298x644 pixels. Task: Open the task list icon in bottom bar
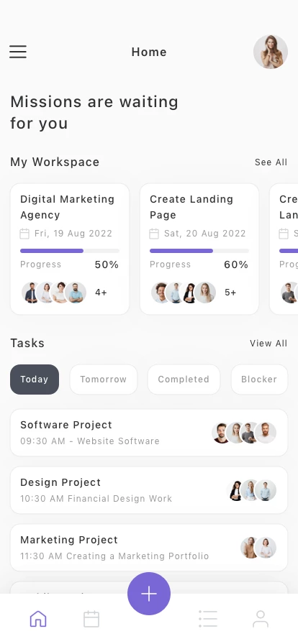pyautogui.click(x=208, y=619)
